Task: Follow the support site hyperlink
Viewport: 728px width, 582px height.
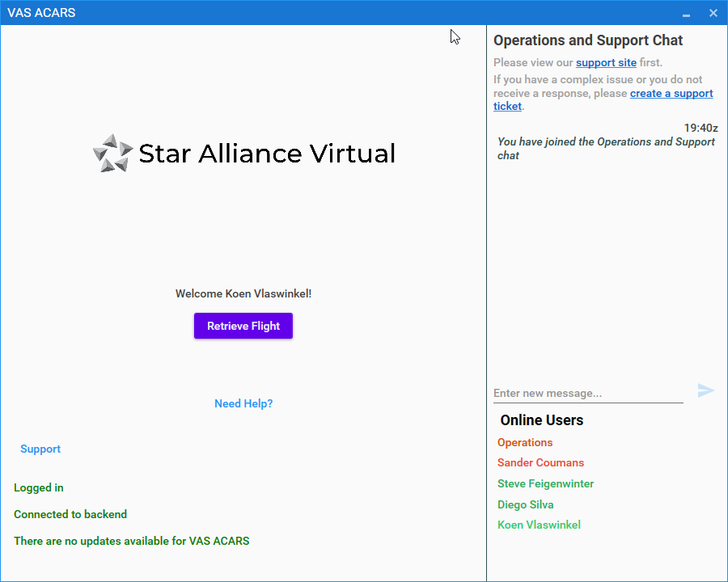Action: [606, 63]
